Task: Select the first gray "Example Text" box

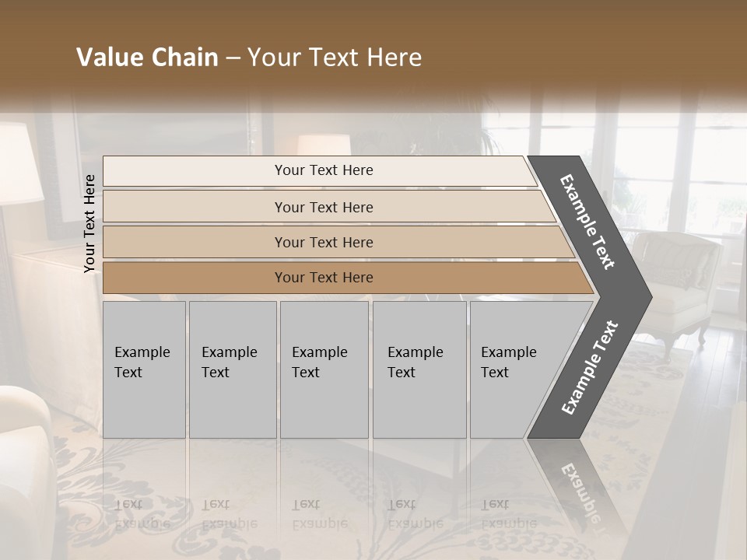Action: coord(144,369)
